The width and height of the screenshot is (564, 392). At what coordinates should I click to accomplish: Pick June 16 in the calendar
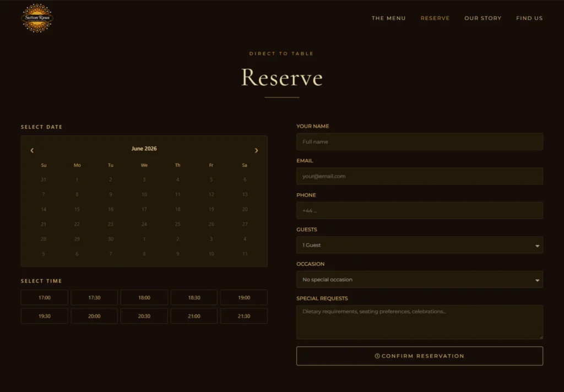pyautogui.click(x=110, y=209)
